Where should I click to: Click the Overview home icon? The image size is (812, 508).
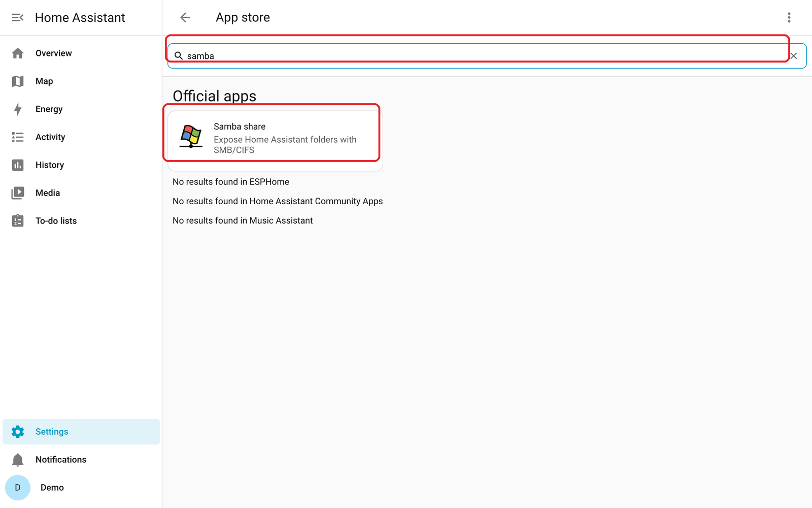coord(18,53)
